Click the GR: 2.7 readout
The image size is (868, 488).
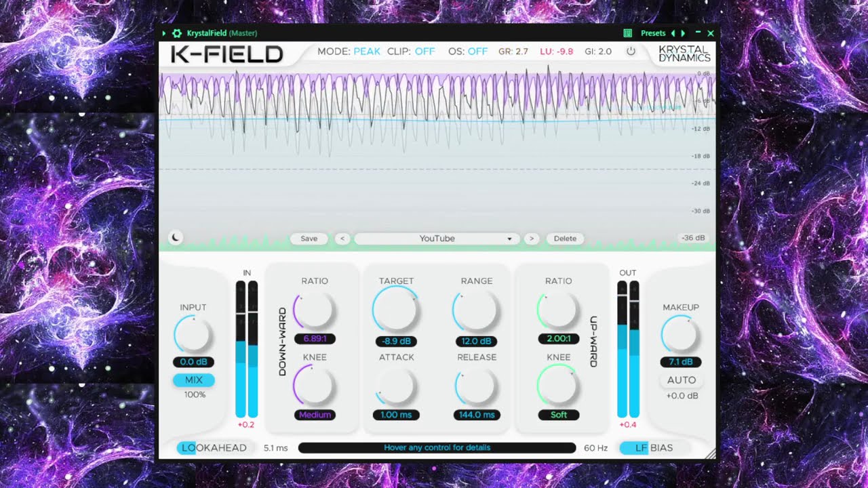[513, 52]
